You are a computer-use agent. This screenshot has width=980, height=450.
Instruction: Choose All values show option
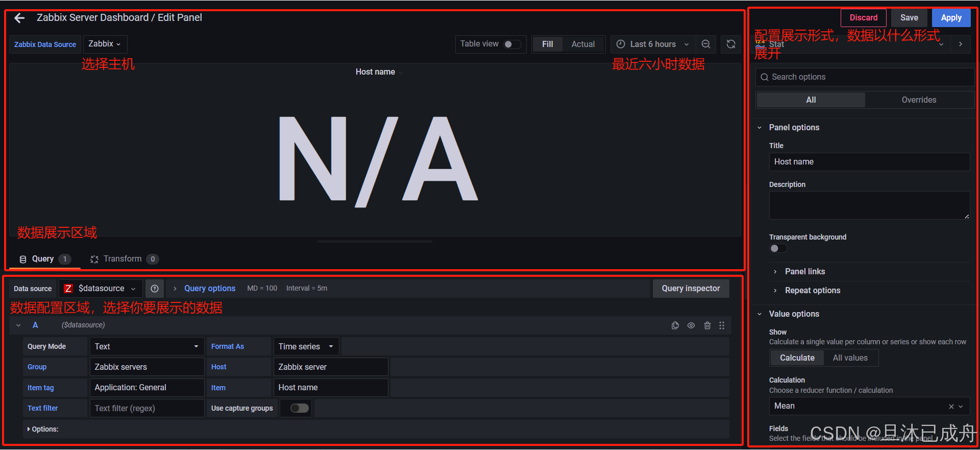(x=850, y=358)
